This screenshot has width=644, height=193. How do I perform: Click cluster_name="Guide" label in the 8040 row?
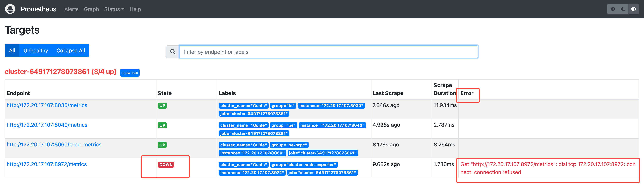(x=243, y=125)
